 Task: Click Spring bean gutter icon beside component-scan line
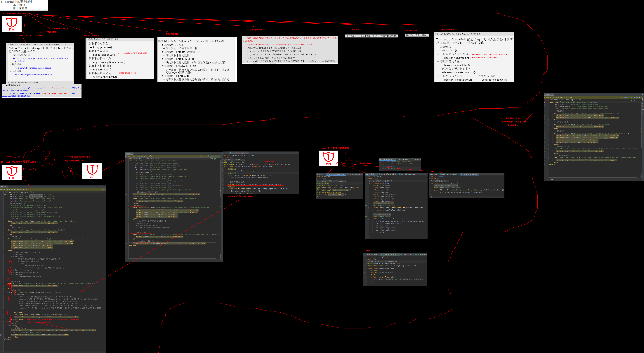[126, 194]
